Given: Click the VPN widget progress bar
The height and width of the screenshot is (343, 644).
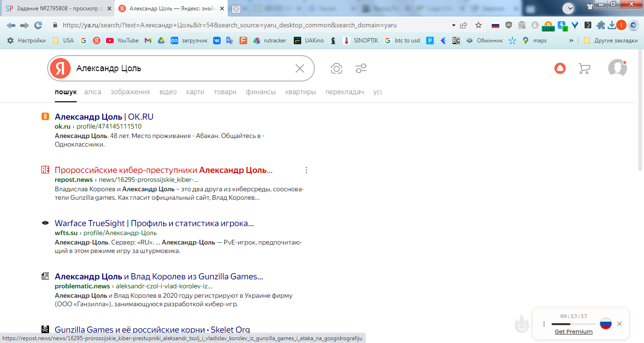Looking at the screenshot, I should (x=573, y=324).
